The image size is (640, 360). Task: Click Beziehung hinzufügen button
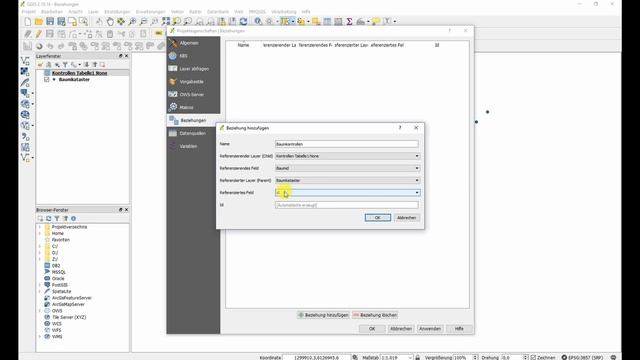click(x=323, y=315)
